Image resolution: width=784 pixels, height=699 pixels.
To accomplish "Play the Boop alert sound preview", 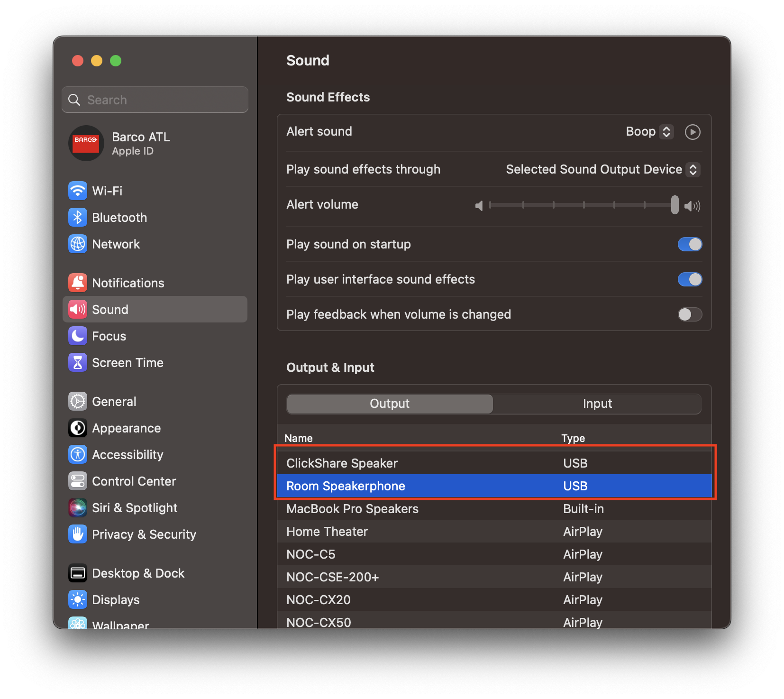I will [693, 132].
